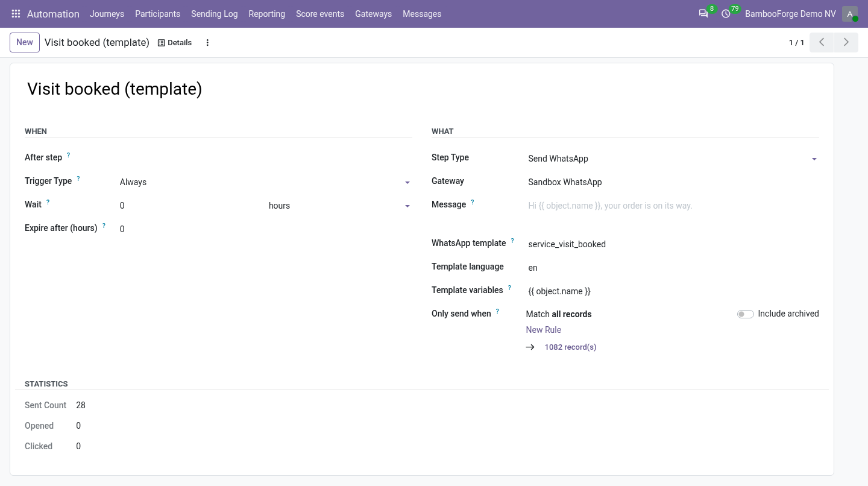Click the Gateway field Sandbox WhatsApp
The height and width of the screenshot is (486, 868).
673,182
